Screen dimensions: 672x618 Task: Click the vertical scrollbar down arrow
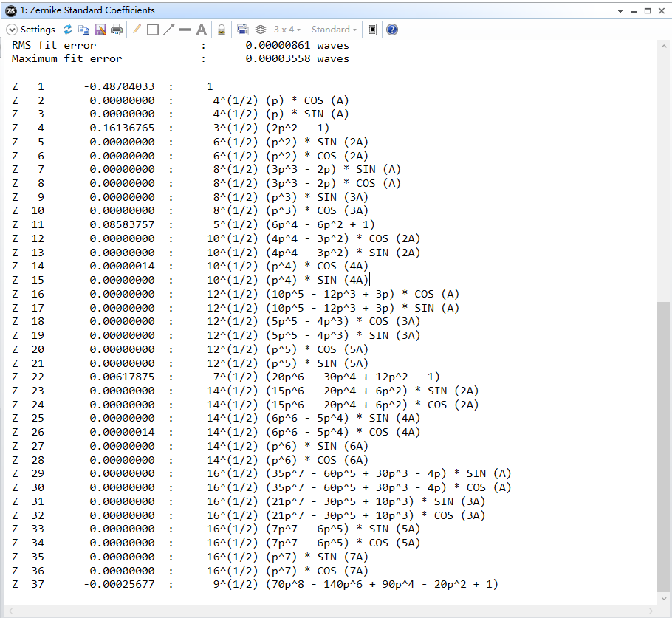point(664,598)
